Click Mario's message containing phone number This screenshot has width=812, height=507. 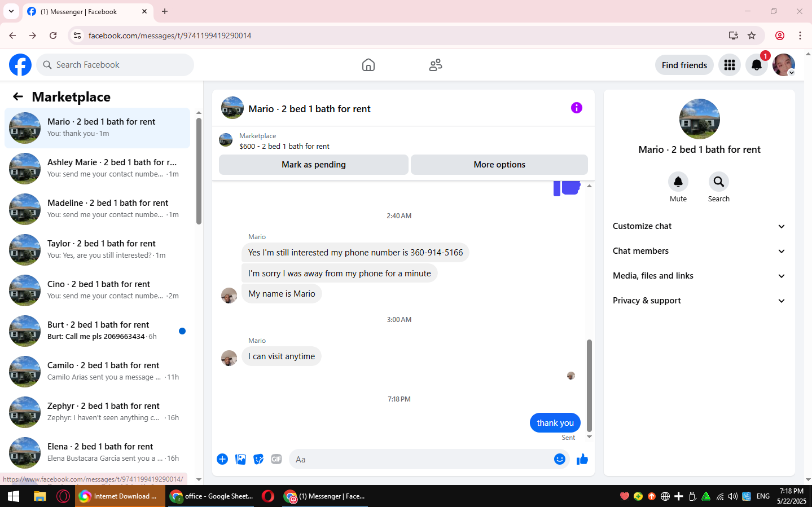tap(355, 253)
